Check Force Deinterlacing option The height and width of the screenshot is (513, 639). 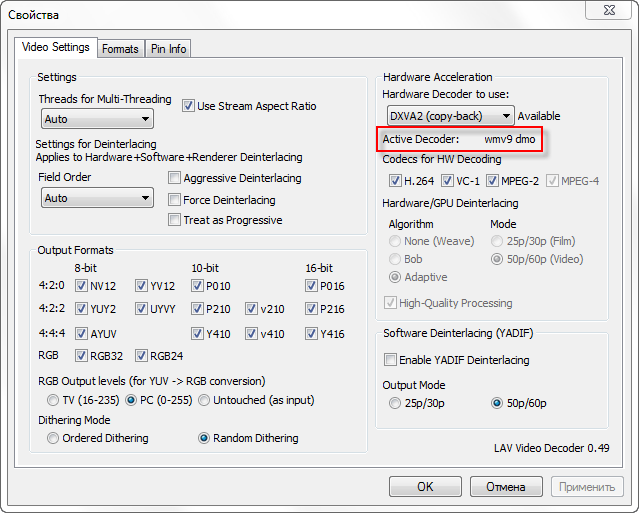point(175,200)
